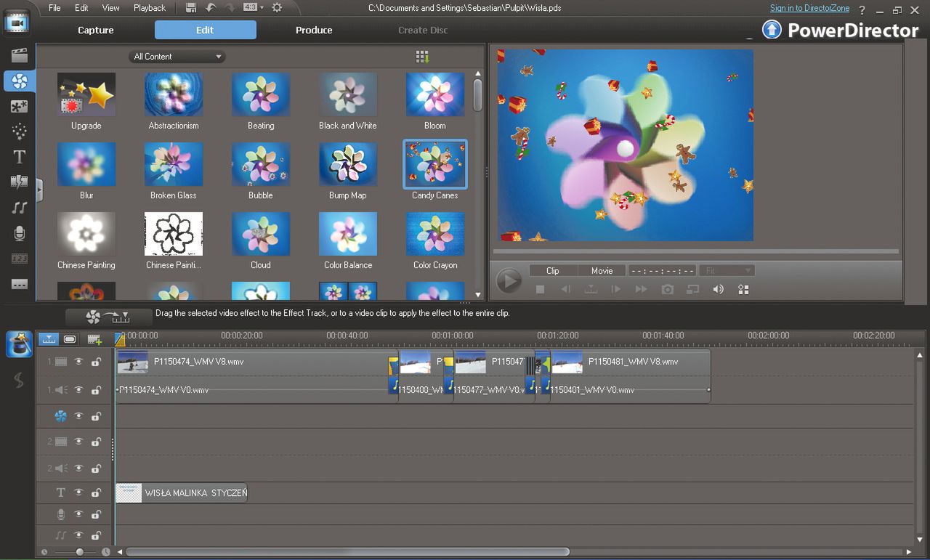Open the PiP Objects Room

pos(19,106)
